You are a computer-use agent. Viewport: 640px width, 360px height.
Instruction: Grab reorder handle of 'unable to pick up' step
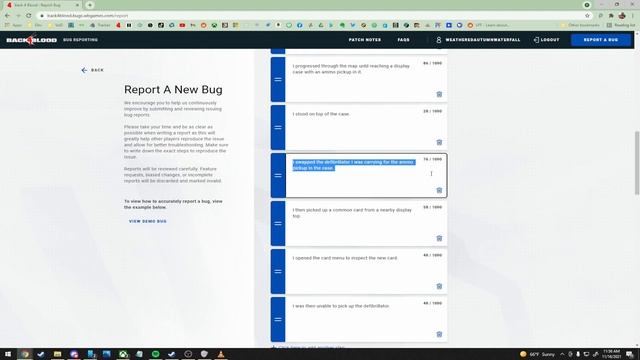pos(278,320)
